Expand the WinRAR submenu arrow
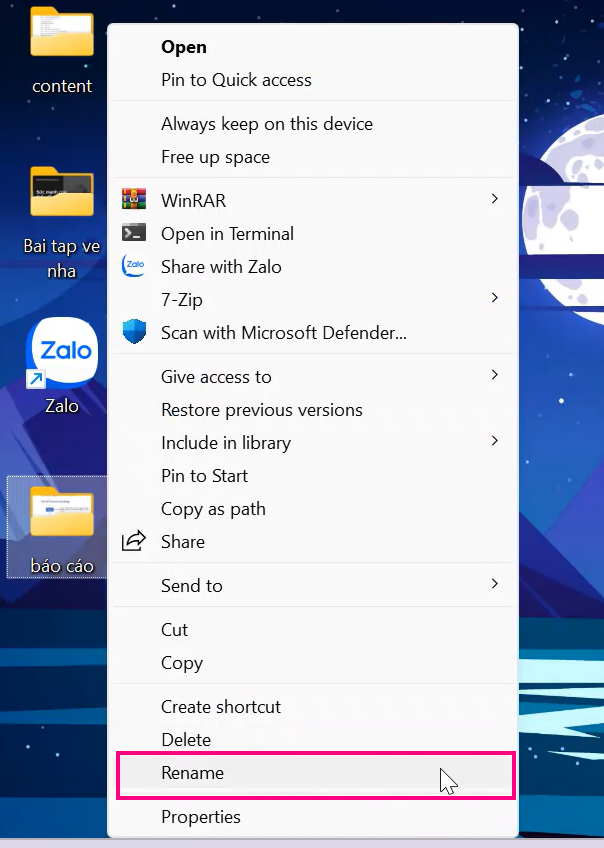The width and height of the screenshot is (604, 848). (494, 199)
